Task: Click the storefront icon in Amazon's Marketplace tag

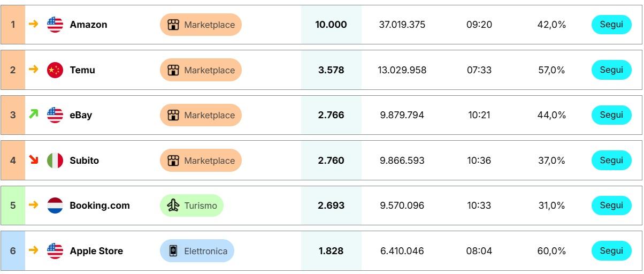Action: [173, 25]
